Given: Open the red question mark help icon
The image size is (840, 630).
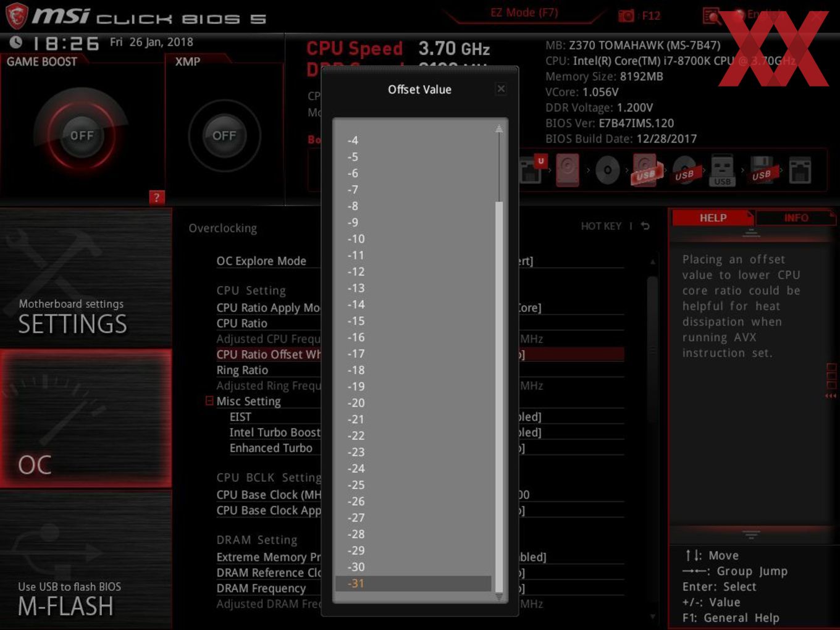Looking at the screenshot, I should point(157,198).
